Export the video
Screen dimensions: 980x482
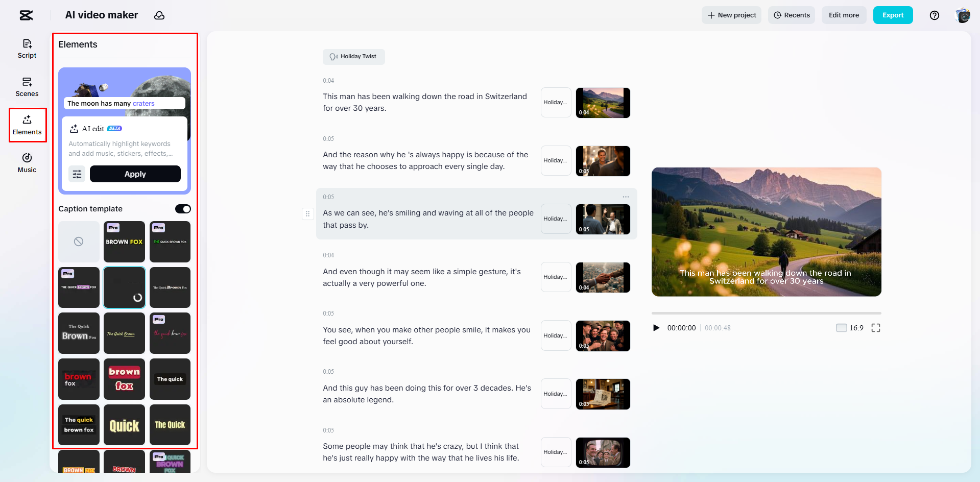(x=893, y=15)
